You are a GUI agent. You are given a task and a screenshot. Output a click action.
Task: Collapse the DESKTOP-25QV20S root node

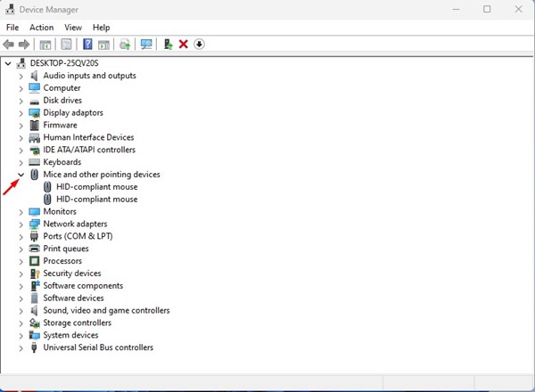(8, 63)
